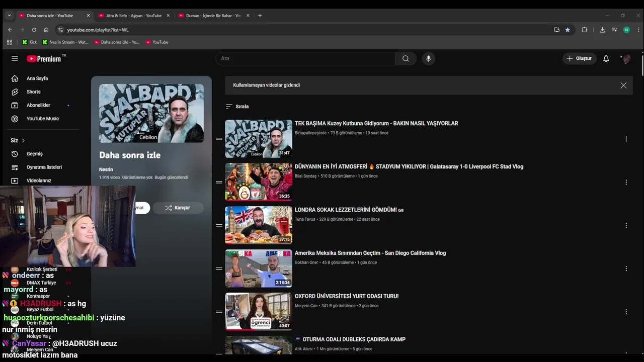Open the Nesrin channel link

point(106,169)
